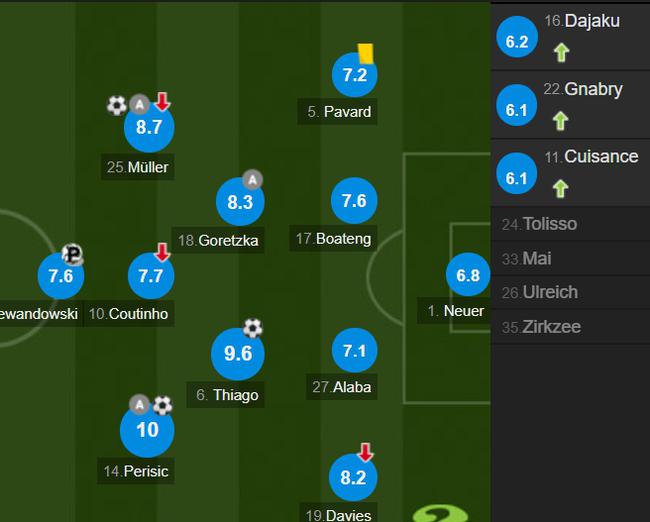Click Lewandowski's missed penalty icon
The image size is (650, 522).
tap(73, 253)
